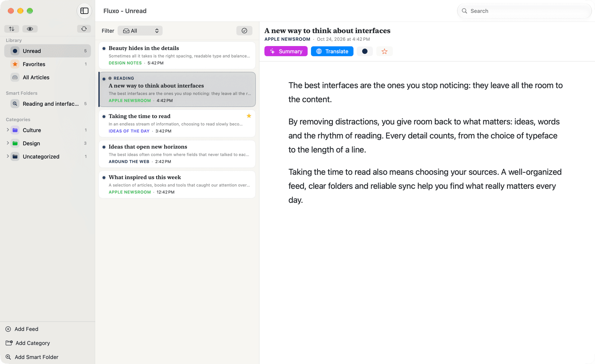Mark all as read checkmark button
This screenshot has width=595, height=364.
pos(244,30)
